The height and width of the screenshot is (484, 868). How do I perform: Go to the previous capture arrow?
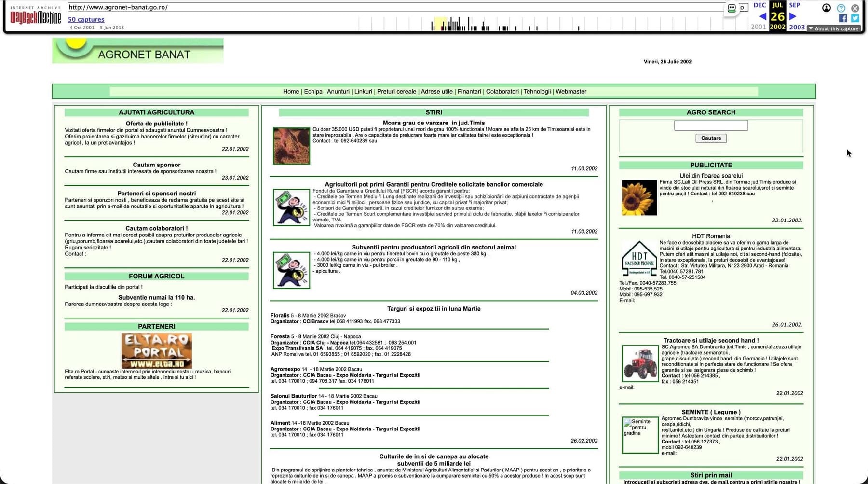[x=763, y=16]
